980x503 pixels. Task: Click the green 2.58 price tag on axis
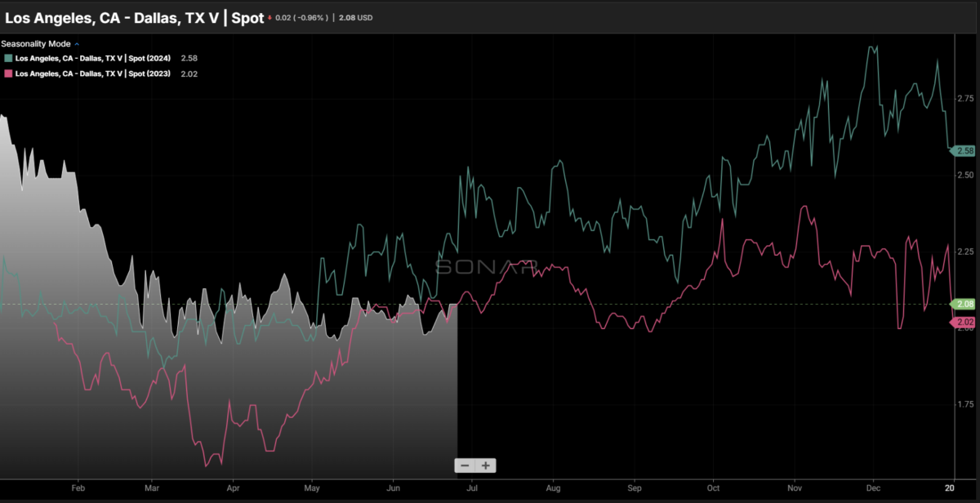[x=965, y=151]
